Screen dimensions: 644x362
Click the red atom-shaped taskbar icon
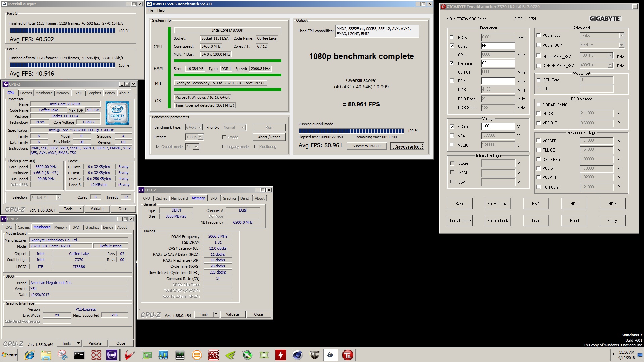click(x=96, y=355)
